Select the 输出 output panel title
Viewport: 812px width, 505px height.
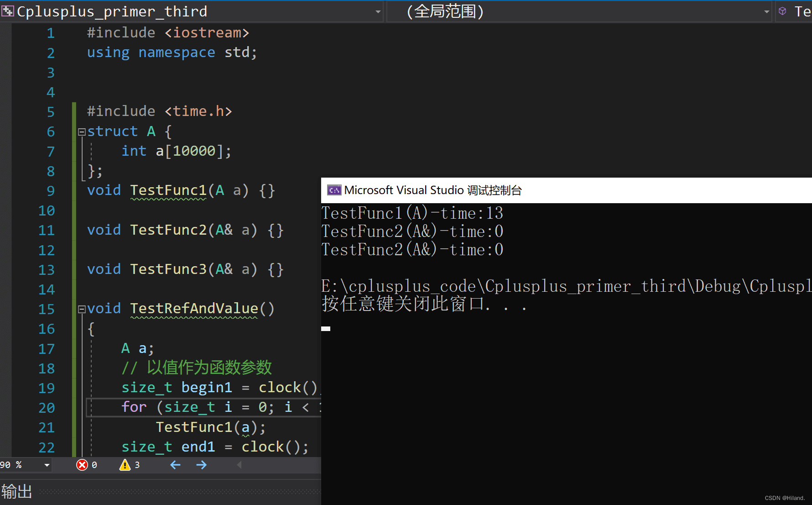[17, 492]
